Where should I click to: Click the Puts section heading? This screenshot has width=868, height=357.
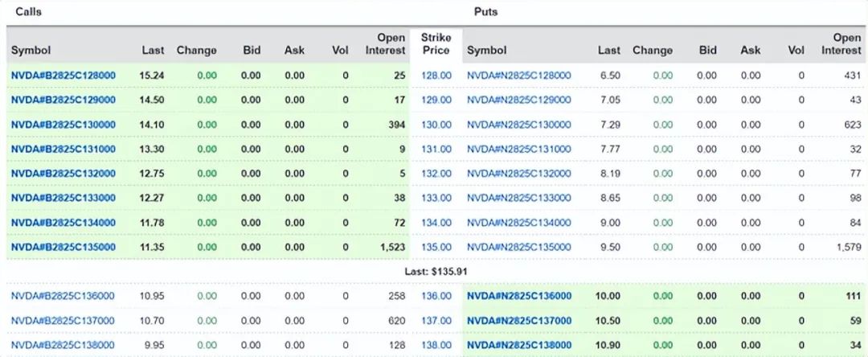485,11
